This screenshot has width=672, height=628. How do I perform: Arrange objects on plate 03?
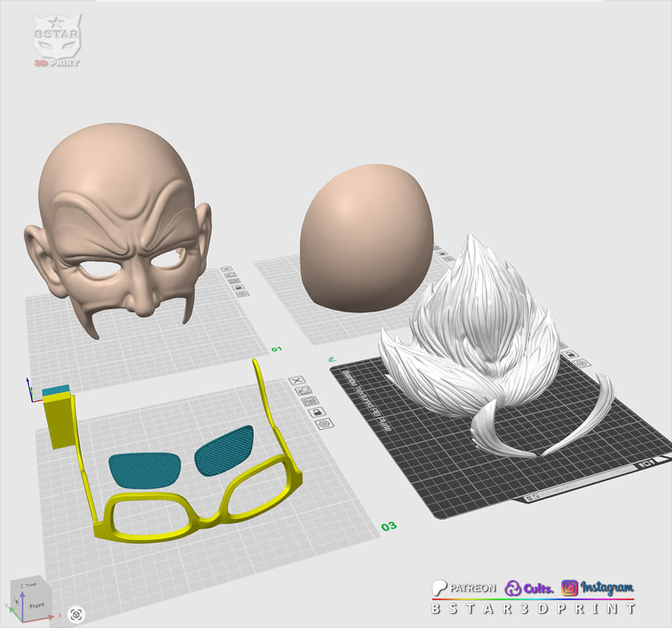[x=310, y=402]
